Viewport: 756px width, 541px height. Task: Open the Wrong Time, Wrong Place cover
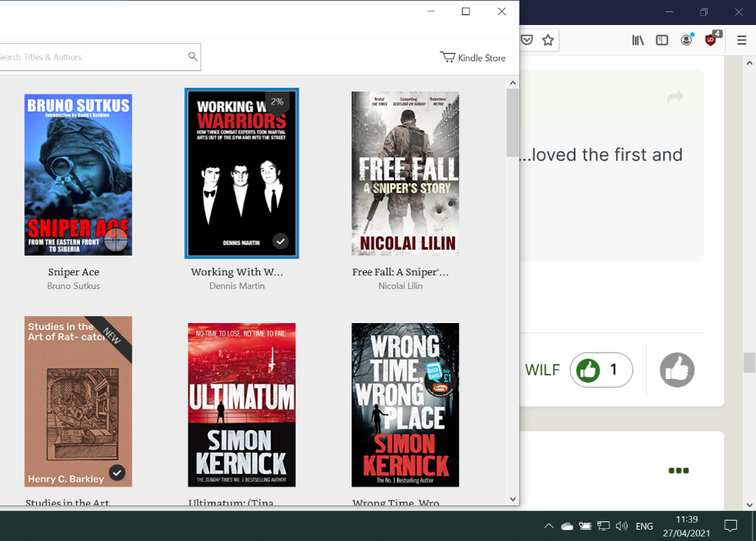405,405
